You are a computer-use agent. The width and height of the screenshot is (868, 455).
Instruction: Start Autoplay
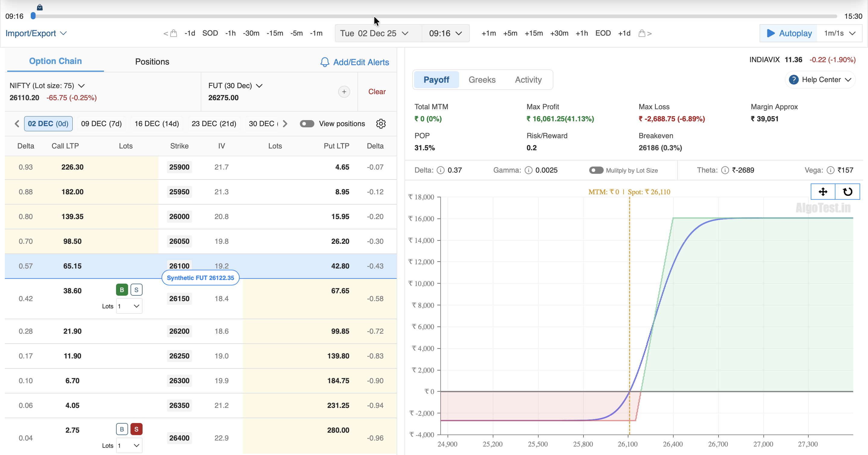(789, 33)
